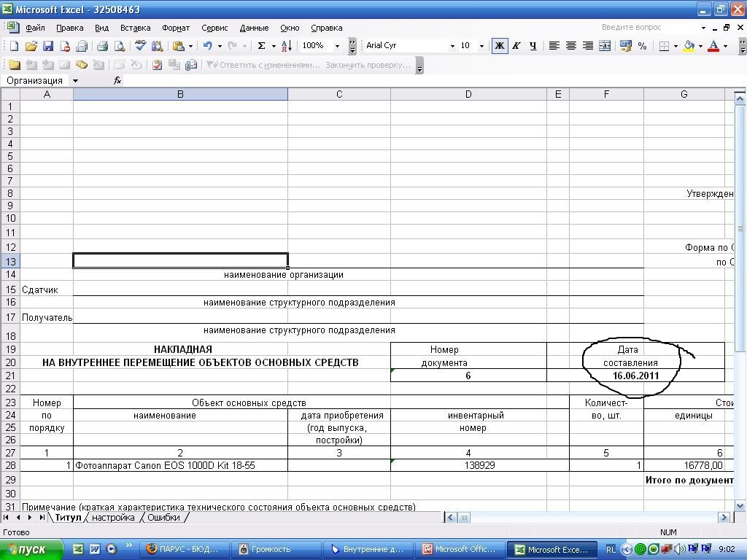Click the Print icon

click(x=102, y=46)
